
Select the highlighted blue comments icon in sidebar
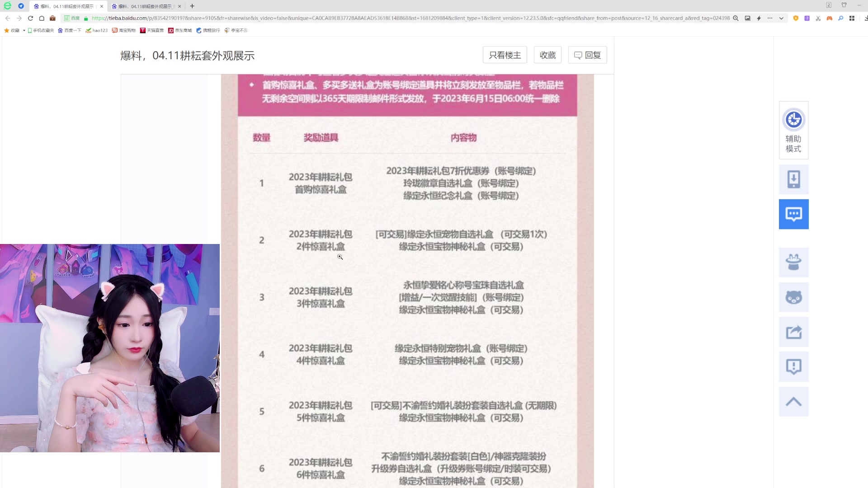[793, 214]
